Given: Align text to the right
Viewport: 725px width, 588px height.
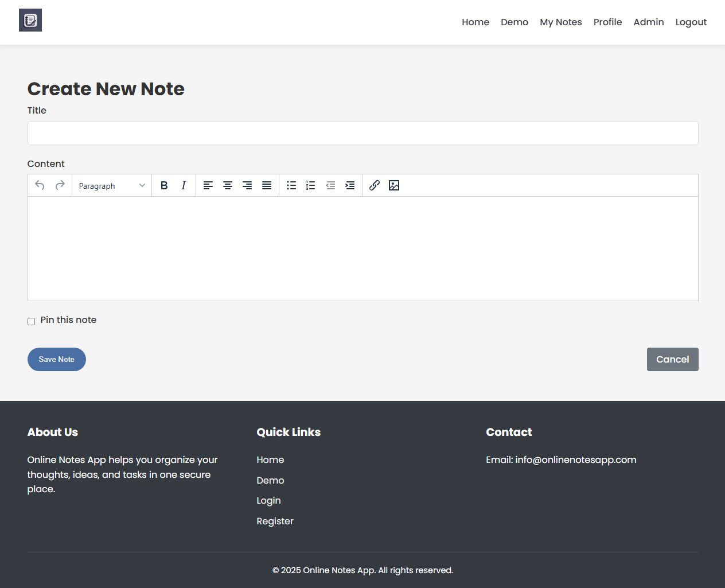Looking at the screenshot, I should [247, 185].
